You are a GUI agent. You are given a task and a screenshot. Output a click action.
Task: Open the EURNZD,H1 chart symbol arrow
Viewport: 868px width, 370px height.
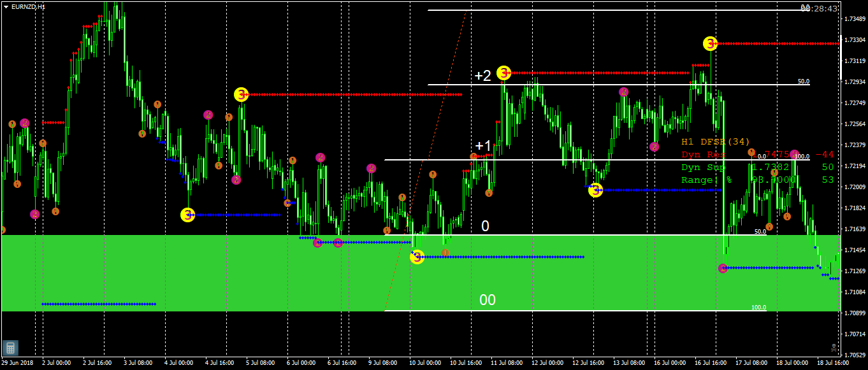tap(6, 6)
